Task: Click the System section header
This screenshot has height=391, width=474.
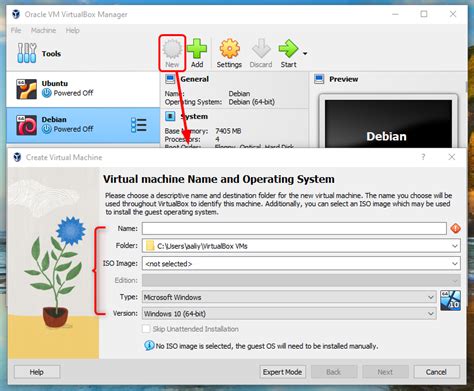Action: (194, 116)
